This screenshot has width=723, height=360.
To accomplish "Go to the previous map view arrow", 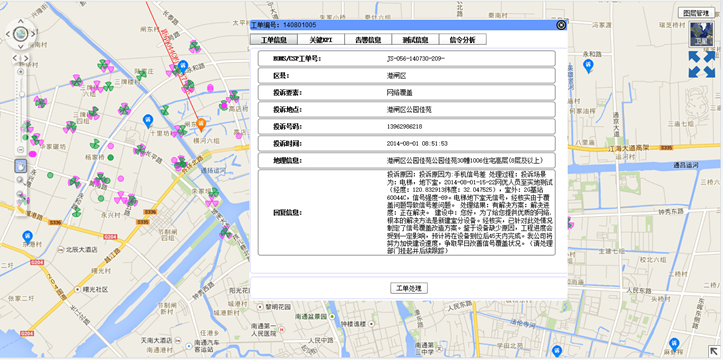I will 15,58.
